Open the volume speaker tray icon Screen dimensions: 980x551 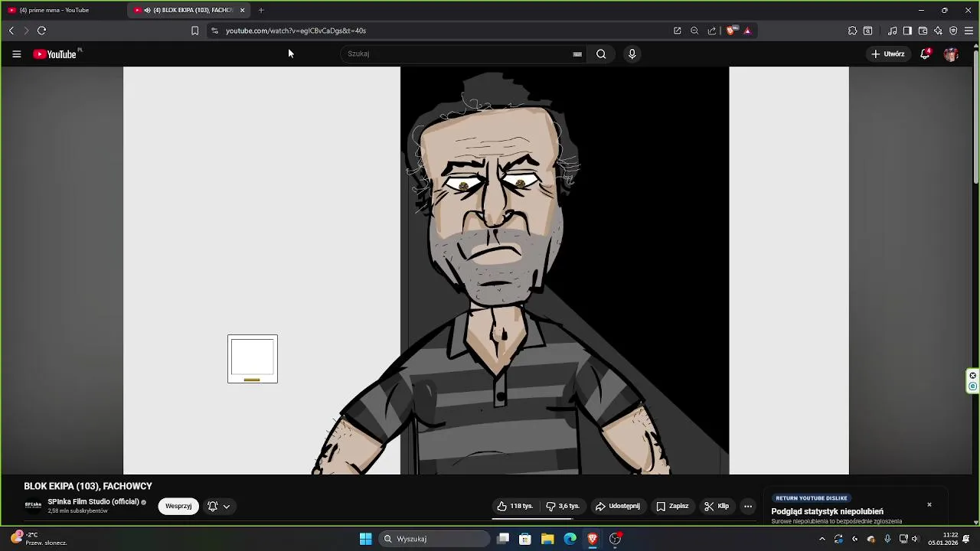[915, 539]
